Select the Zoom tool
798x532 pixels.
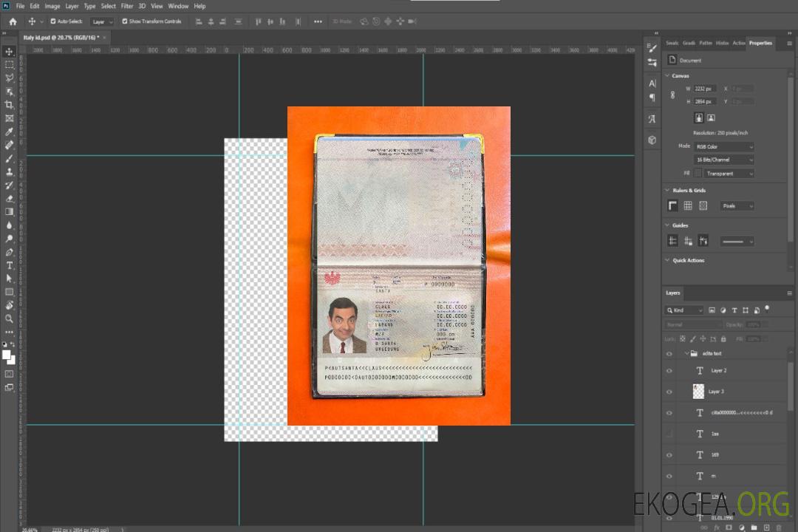pyautogui.click(x=9, y=318)
